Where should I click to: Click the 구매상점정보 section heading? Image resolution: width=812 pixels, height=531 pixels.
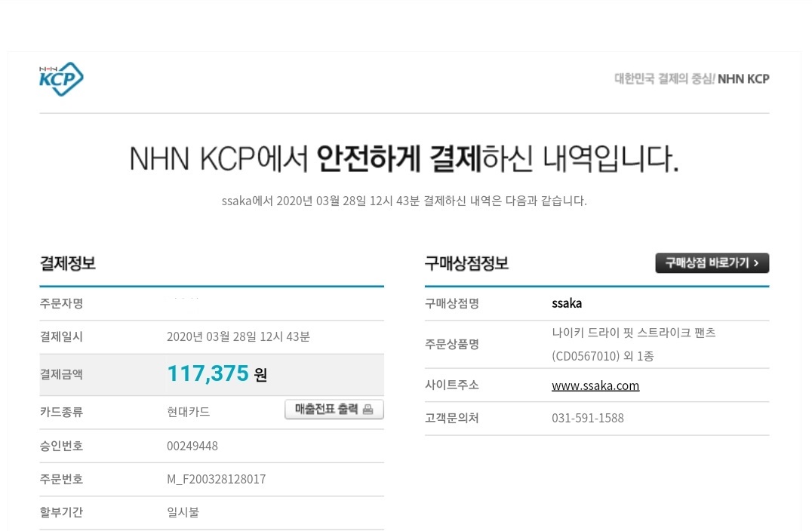click(x=466, y=263)
